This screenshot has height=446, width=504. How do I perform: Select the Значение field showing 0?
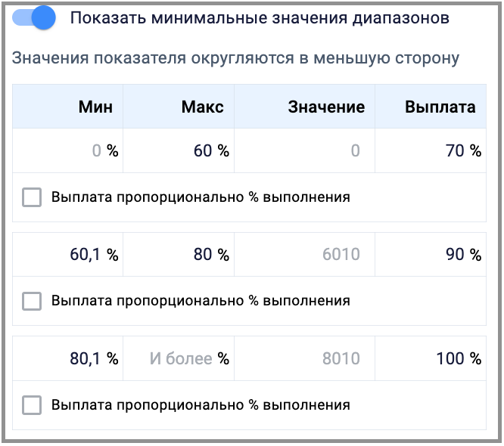[304, 151]
